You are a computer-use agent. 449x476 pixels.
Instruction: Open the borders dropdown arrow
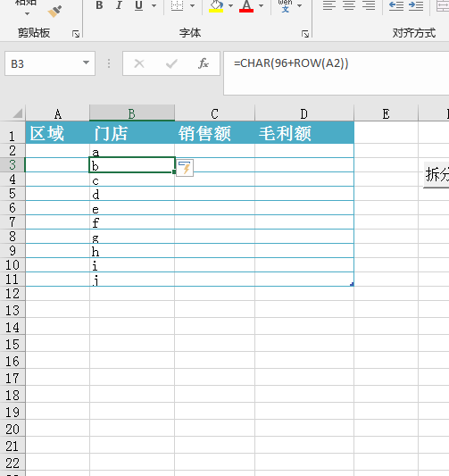tap(192, 5)
